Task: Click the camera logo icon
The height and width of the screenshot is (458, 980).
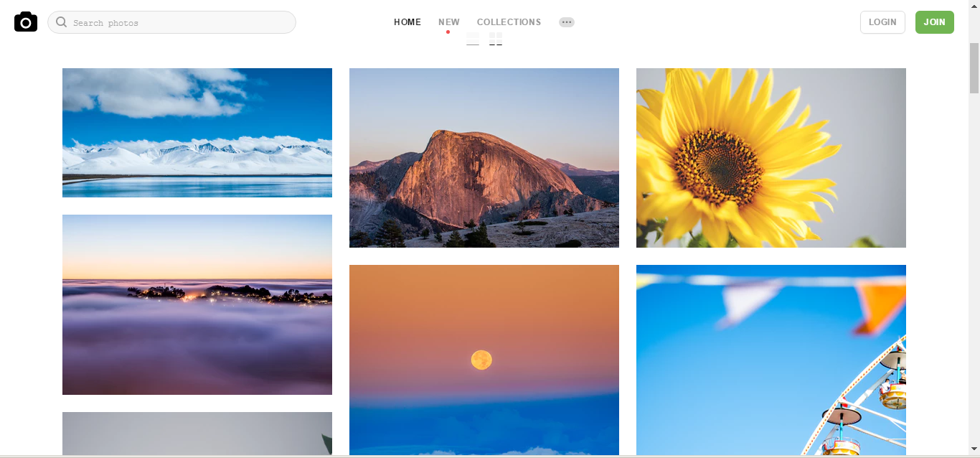Action: pos(26,22)
